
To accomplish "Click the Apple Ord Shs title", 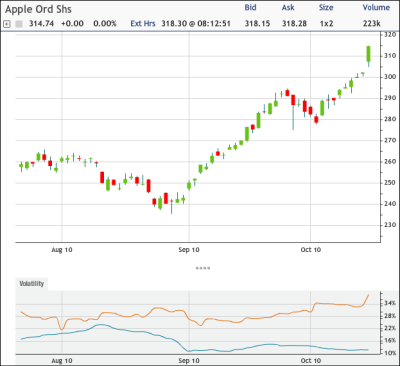I will tap(38, 9).
